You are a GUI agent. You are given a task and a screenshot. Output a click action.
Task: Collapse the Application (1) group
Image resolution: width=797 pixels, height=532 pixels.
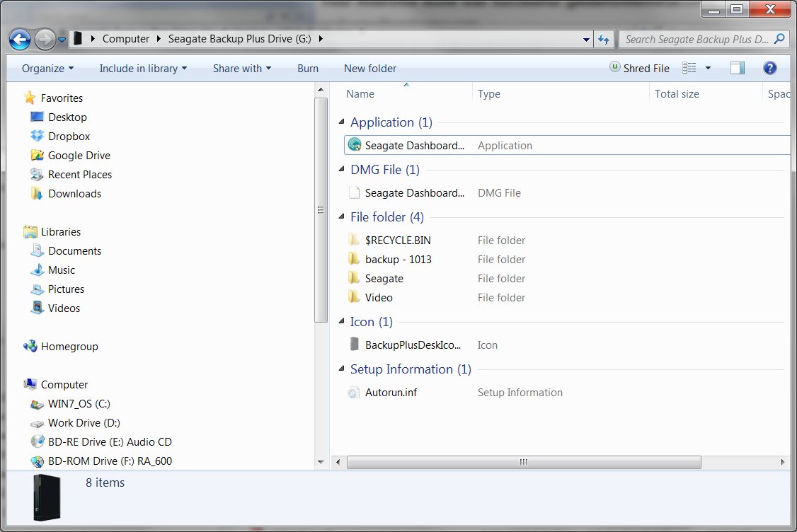342,122
